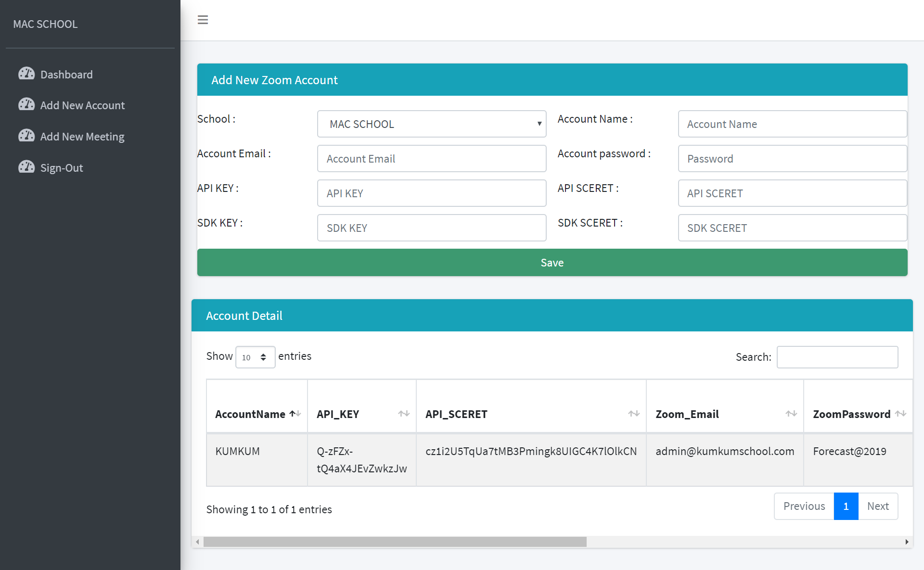Sort by Zoom_Email column arrows
This screenshot has height=570, width=924.
tap(791, 414)
